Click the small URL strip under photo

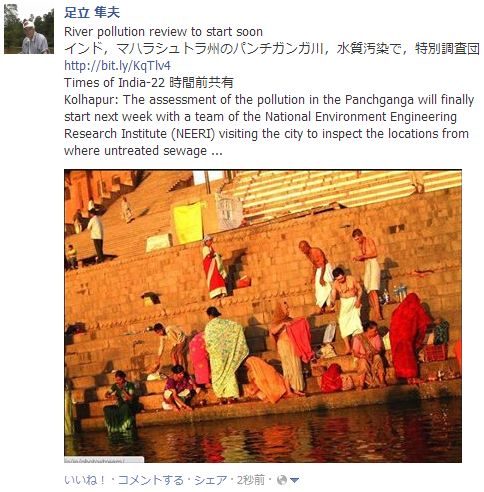click(104, 460)
